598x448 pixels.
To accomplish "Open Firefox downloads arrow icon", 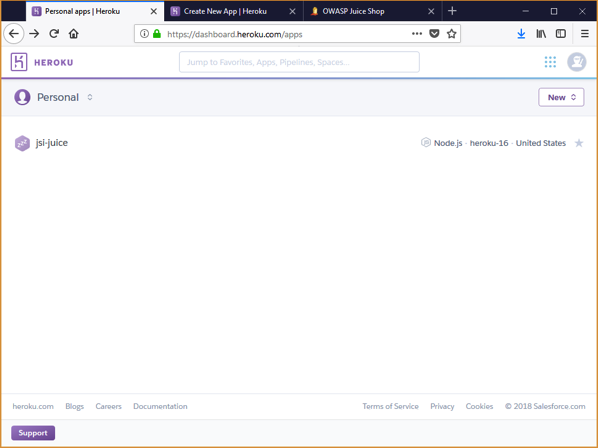I will (x=521, y=34).
